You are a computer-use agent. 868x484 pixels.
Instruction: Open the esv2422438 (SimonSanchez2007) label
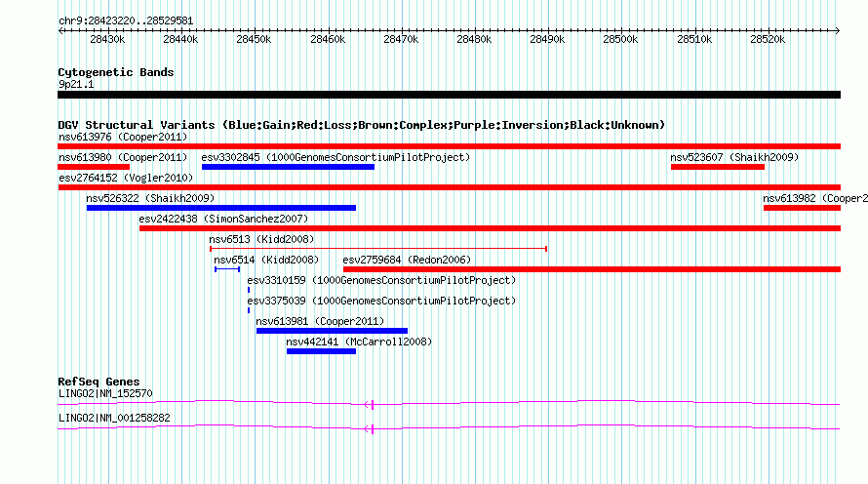(x=223, y=219)
